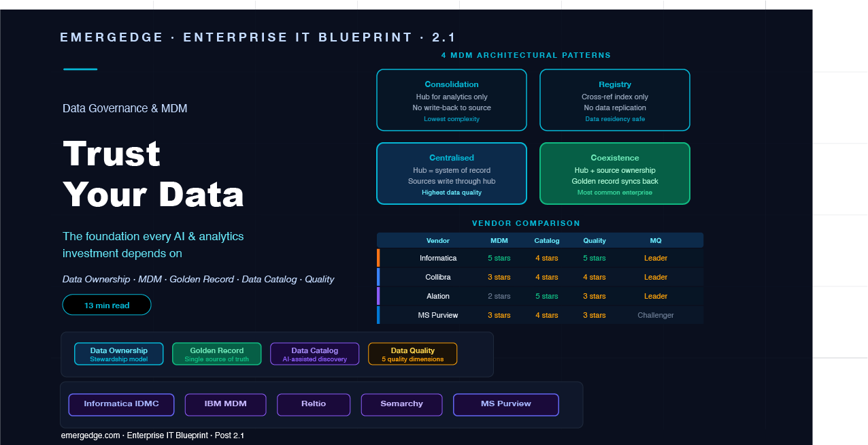The image size is (868, 445).
Task: Click MS Purview in the comparison table
Action: [x=438, y=315]
